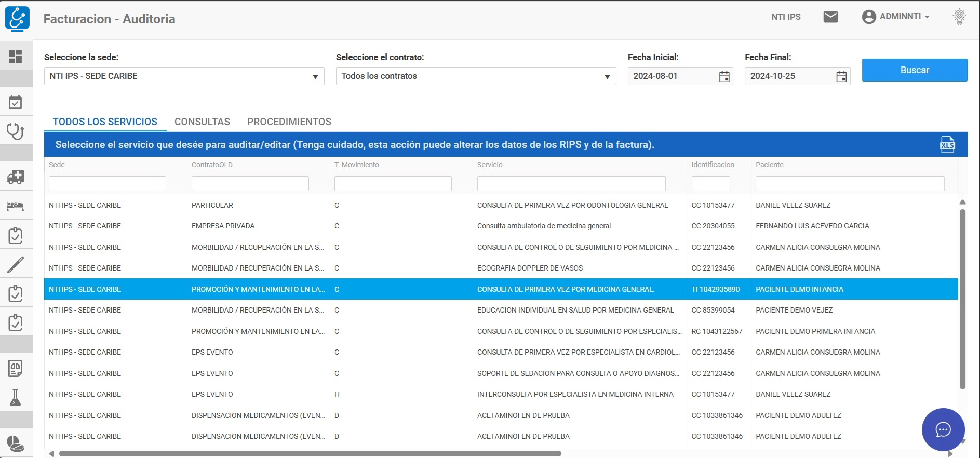Click the Paciente column filter field

point(850,183)
